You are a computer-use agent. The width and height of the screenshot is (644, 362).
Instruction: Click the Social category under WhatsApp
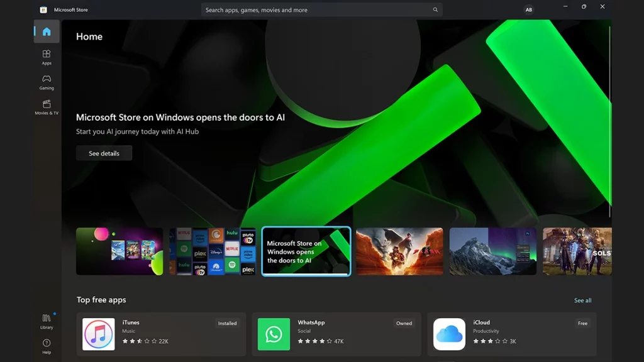point(304,331)
